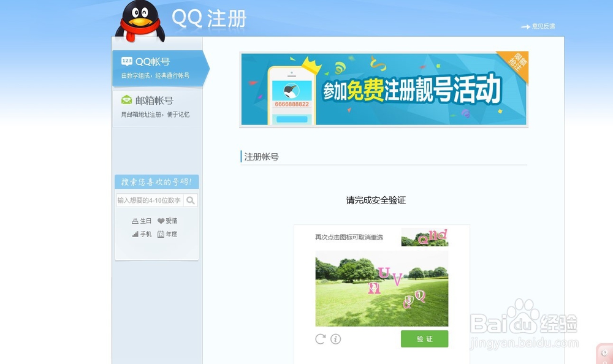Open the 参加免费注册靓号活动 banner
Screen dimensions: 613x364
[384, 89]
